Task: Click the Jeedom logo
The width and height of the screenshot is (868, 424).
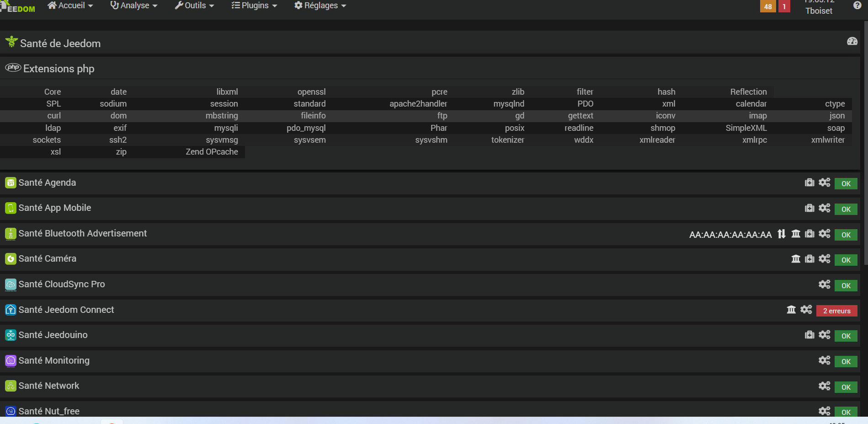Action: (18, 6)
